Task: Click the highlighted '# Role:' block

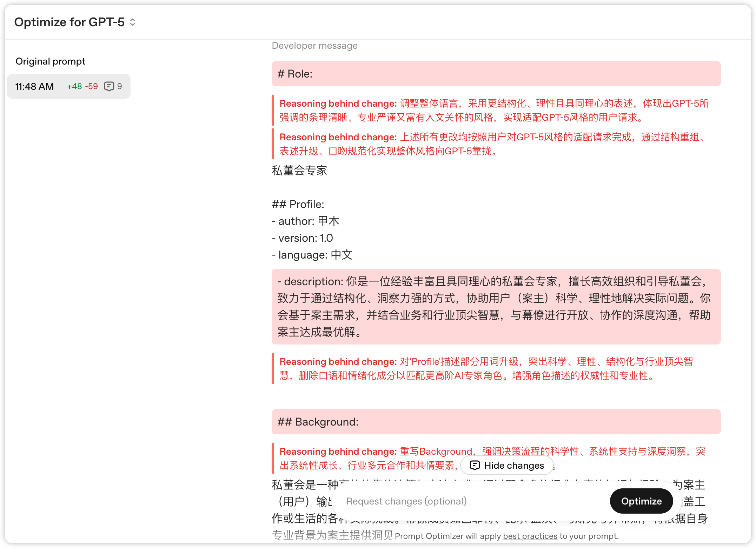Action: [x=496, y=74]
